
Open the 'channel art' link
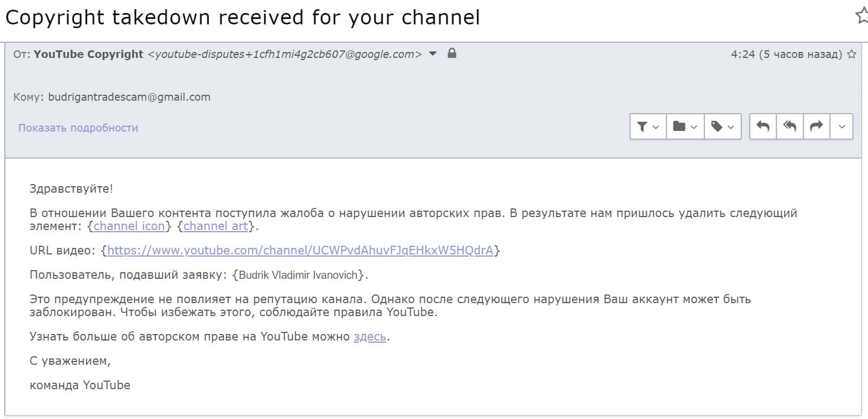(215, 226)
